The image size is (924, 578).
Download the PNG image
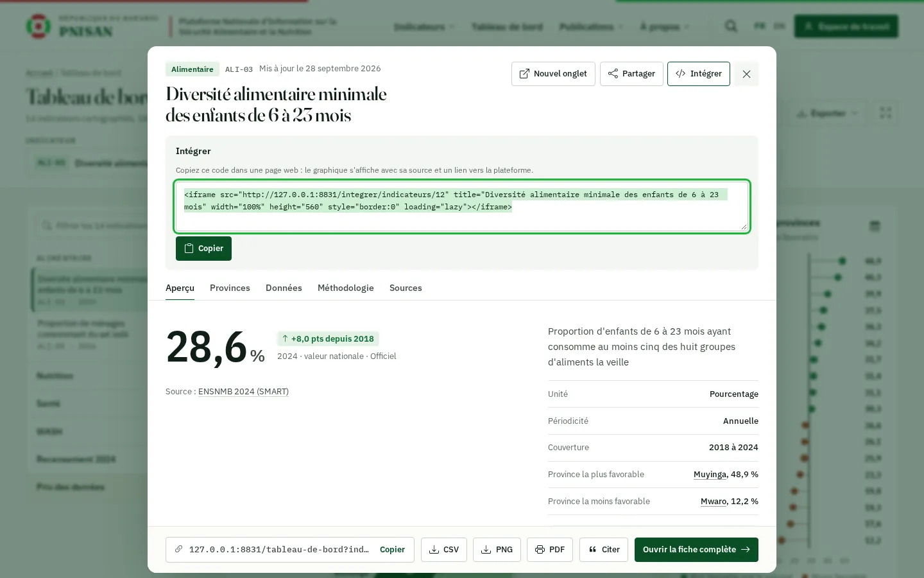[x=497, y=550]
